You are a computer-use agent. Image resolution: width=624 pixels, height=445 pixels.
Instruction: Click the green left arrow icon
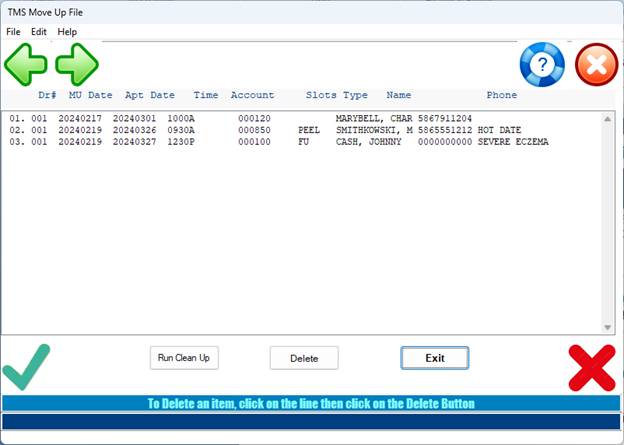coord(26,65)
